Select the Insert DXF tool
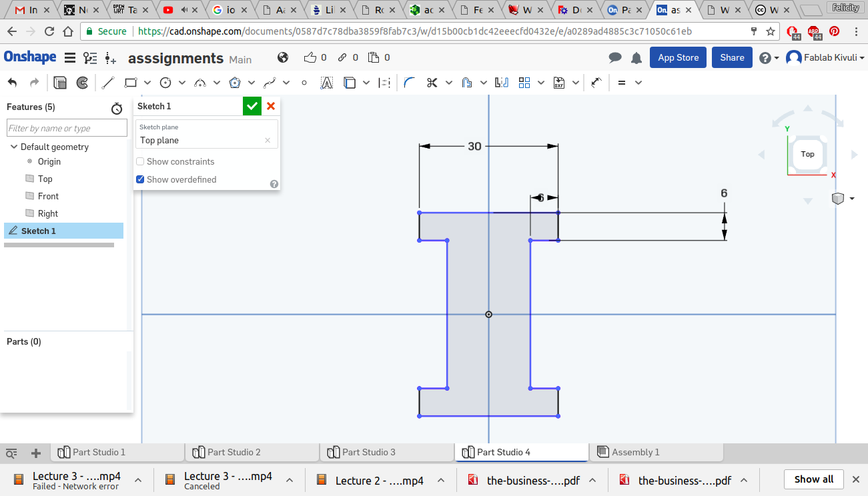This screenshot has height=496, width=868. click(559, 83)
